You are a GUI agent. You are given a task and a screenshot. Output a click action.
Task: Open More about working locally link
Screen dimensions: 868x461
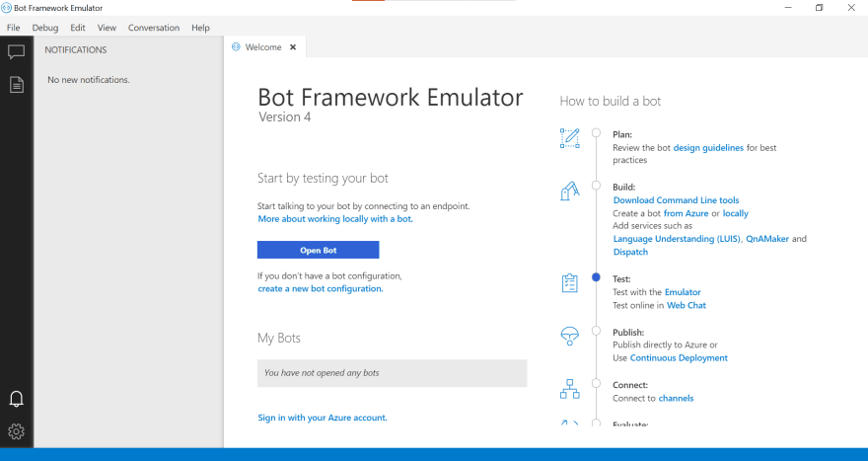pyautogui.click(x=335, y=219)
